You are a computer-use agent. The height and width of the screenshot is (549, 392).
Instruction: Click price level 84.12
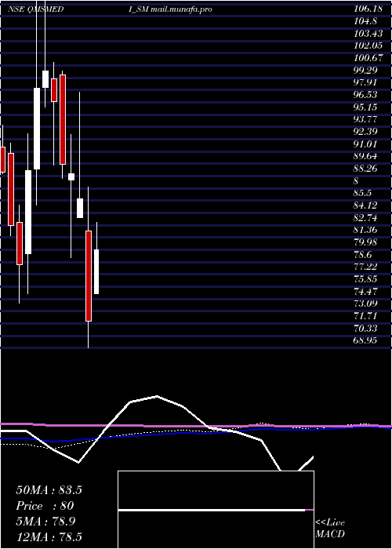(365, 205)
